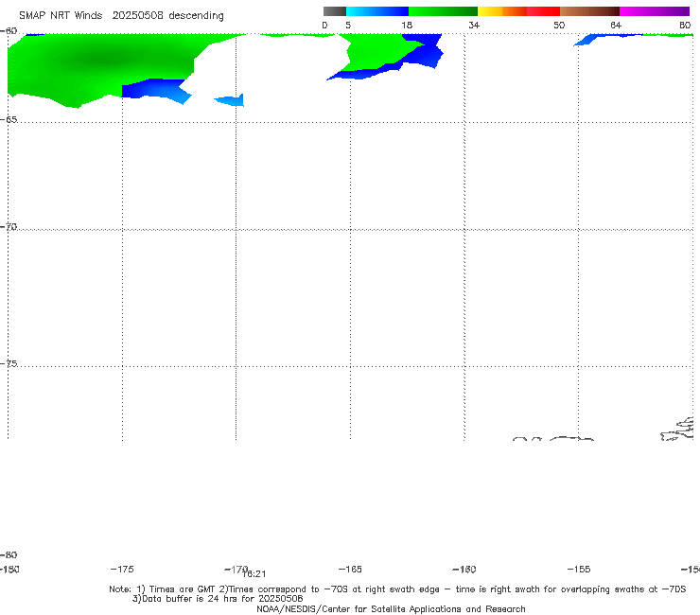Screen dimensions: 700x615
Task: Click the '-70' latitude label
Action: click(x=9, y=227)
